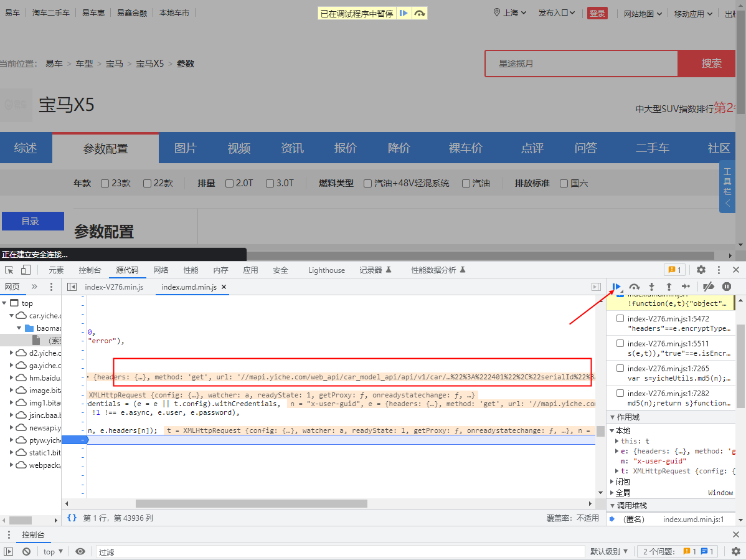Check the 23款 year checkbox

105,183
